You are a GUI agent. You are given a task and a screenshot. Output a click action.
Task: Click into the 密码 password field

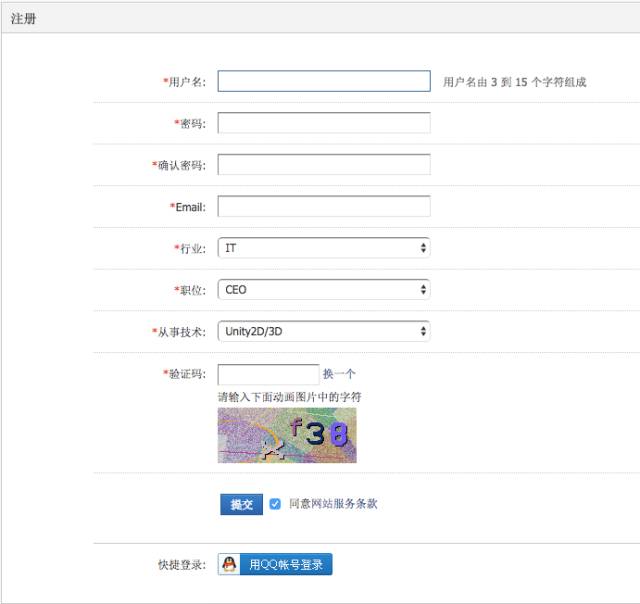pos(323,123)
